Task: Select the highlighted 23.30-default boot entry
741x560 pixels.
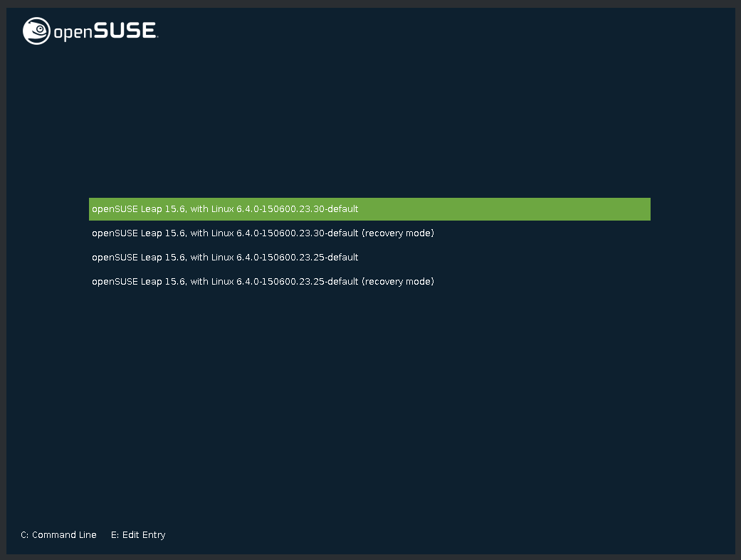Action: pos(225,209)
